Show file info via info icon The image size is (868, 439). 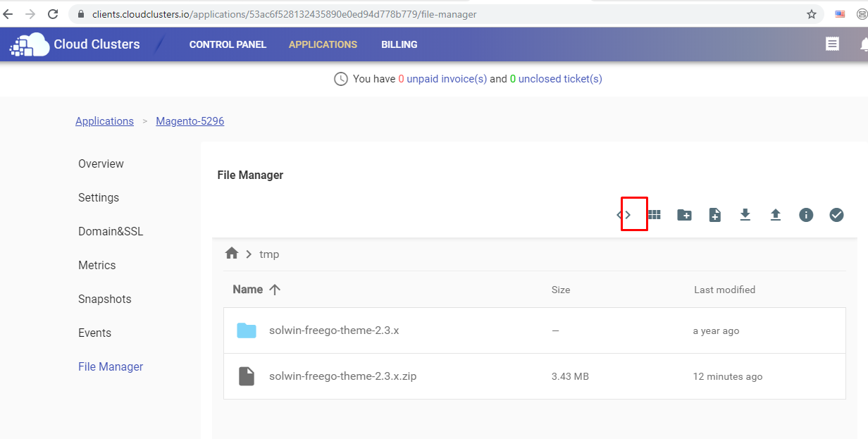coord(806,215)
